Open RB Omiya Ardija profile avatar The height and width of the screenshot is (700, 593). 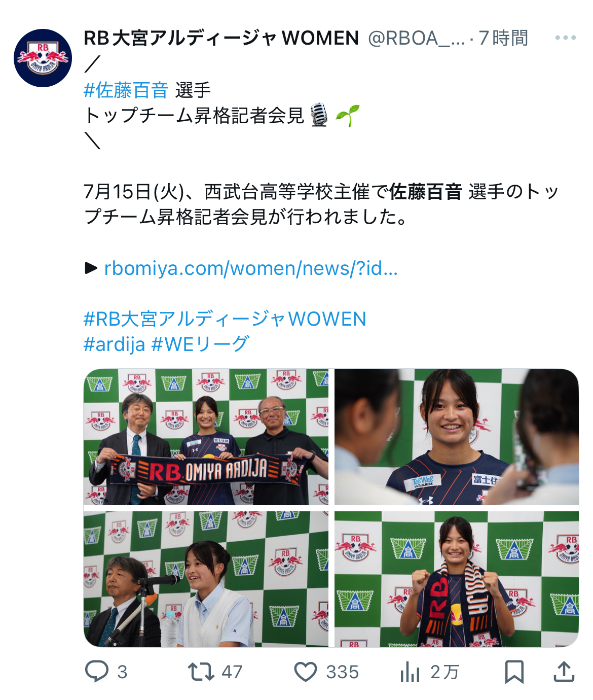pyautogui.click(x=43, y=58)
